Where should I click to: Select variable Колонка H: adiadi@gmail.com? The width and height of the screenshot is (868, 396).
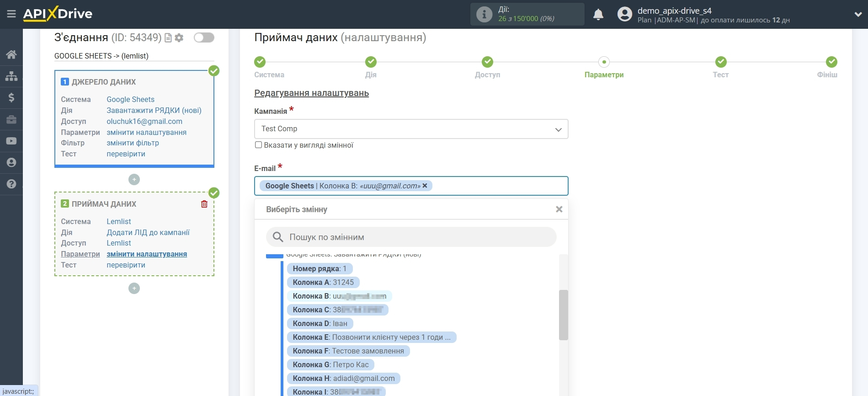pyautogui.click(x=344, y=378)
